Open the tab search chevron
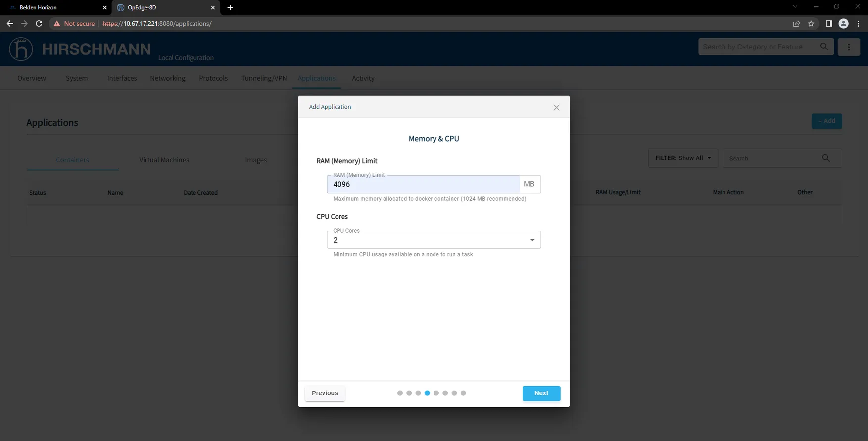 [795, 7]
